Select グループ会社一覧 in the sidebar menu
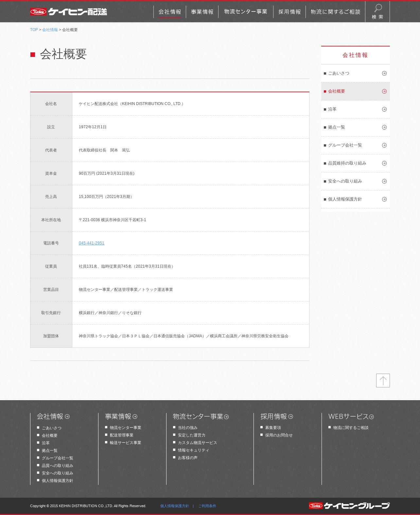This screenshot has width=420, height=515. (x=356, y=145)
